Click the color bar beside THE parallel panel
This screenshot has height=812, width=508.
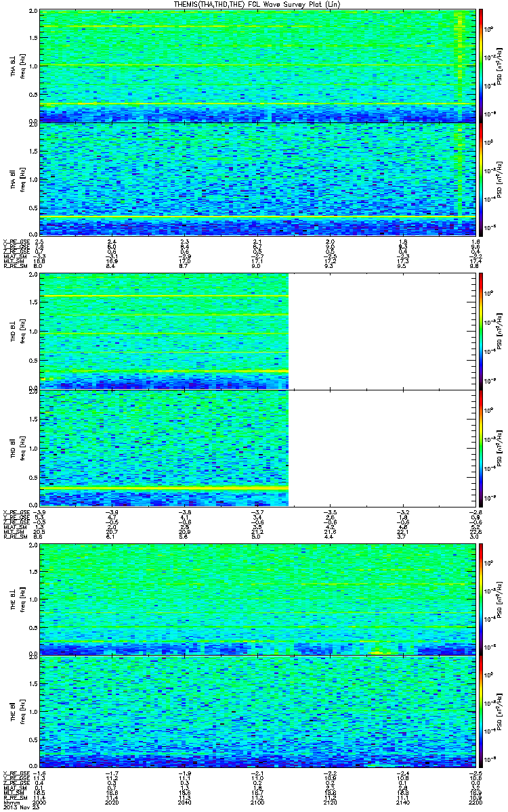coord(480,711)
